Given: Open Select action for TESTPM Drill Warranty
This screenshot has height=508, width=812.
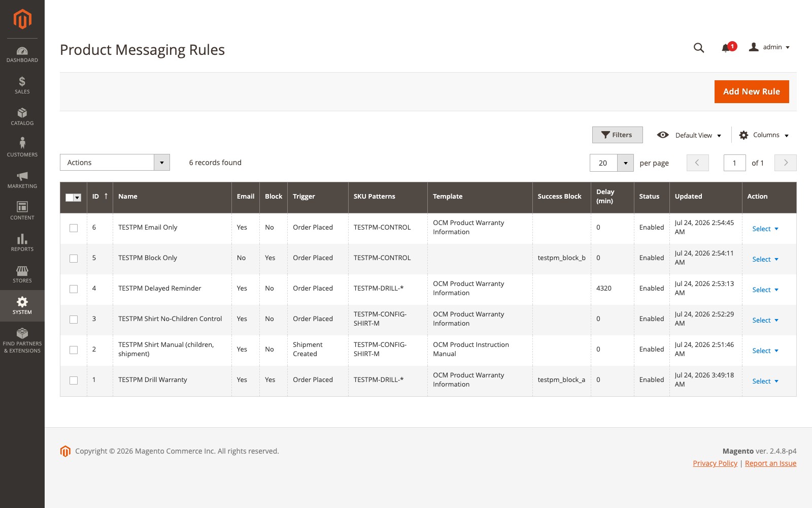Looking at the screenshot, I should (x=765, y=381).
